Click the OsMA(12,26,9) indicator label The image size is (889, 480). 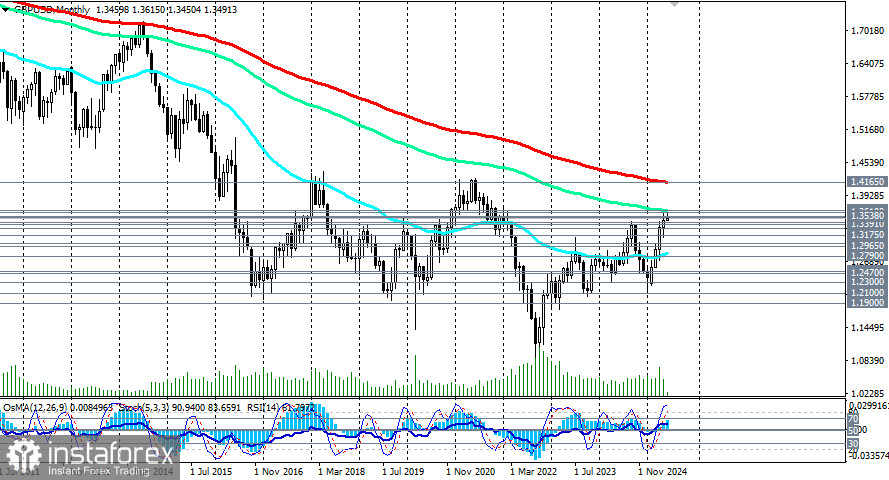[x=35, y=407]
